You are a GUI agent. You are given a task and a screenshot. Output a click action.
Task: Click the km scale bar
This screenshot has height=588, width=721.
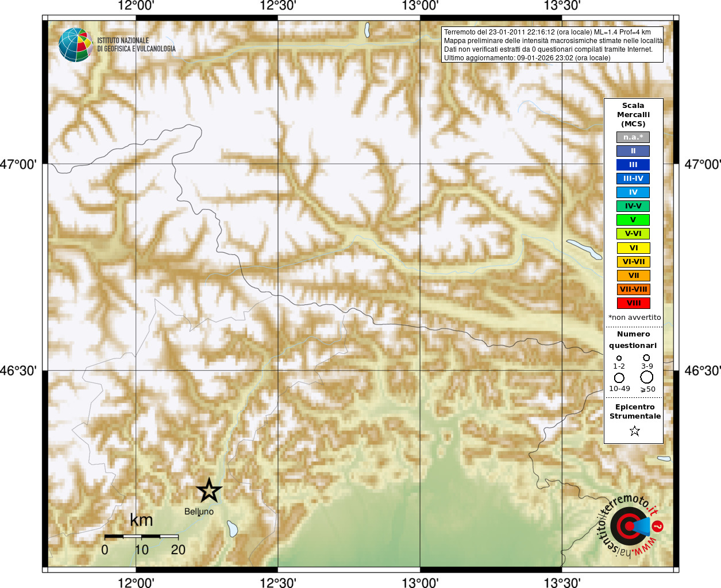click(x=141, y=536)
